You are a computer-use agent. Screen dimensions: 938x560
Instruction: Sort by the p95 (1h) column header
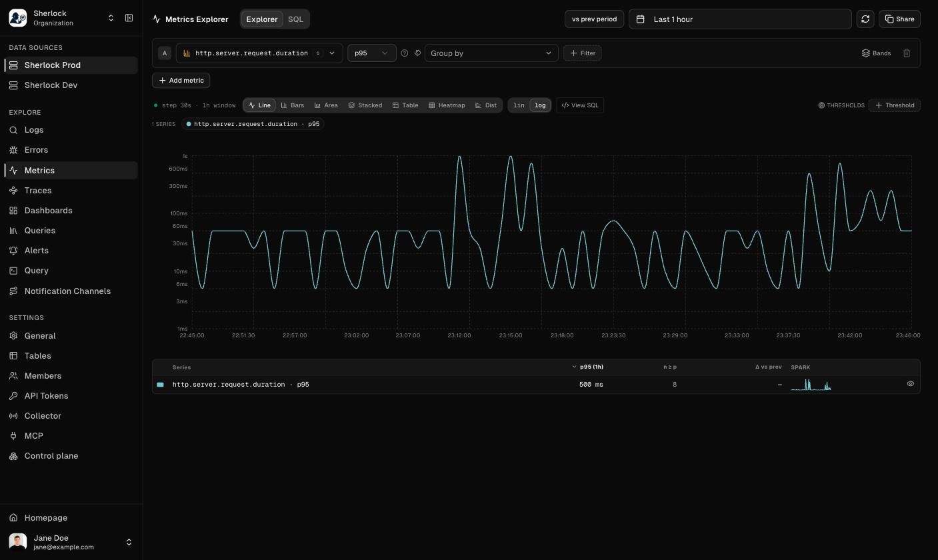pyautogui.click(x=588, y=367)
